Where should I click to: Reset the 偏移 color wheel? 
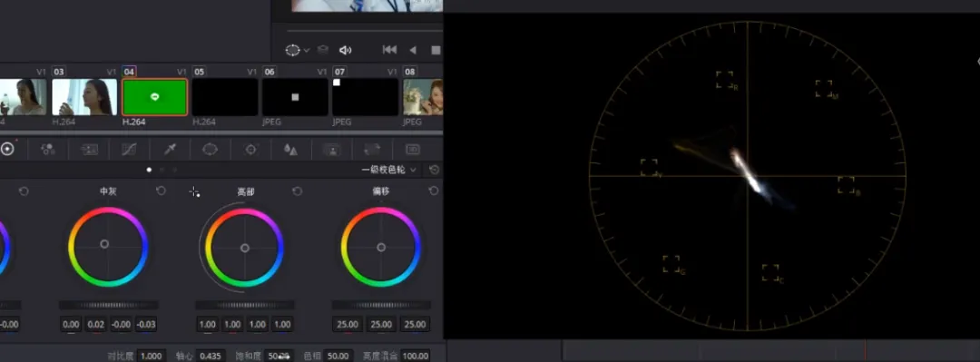pyautogui.click(x=433, y=191)
